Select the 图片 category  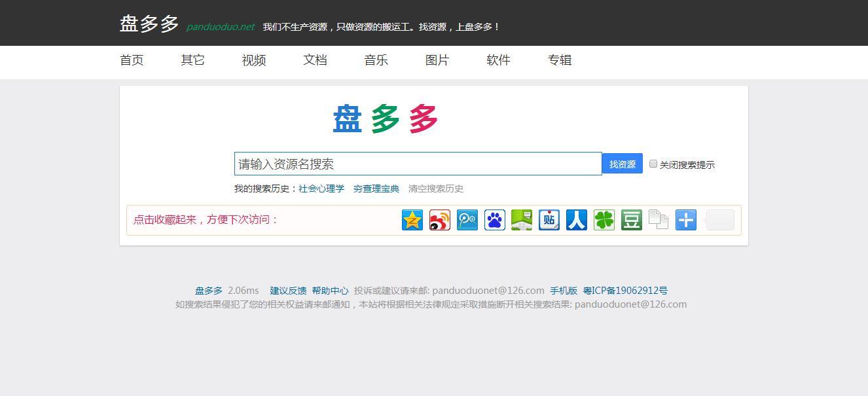pos(437,60)
